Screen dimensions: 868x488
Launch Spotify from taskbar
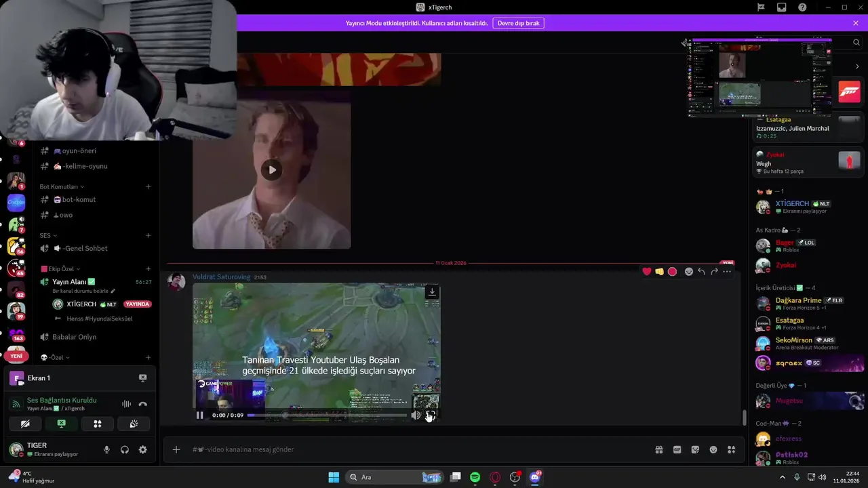click(x=475, y=477)
